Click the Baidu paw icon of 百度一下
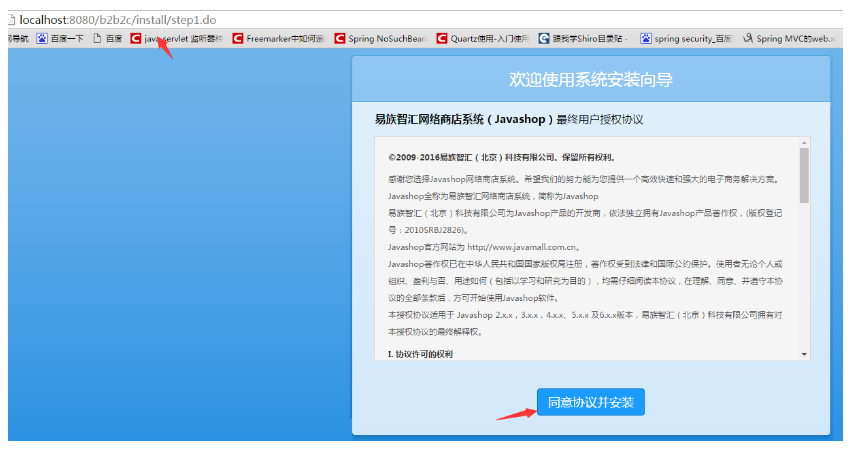This screenshot has width=852, height=451. click(42, 39)
